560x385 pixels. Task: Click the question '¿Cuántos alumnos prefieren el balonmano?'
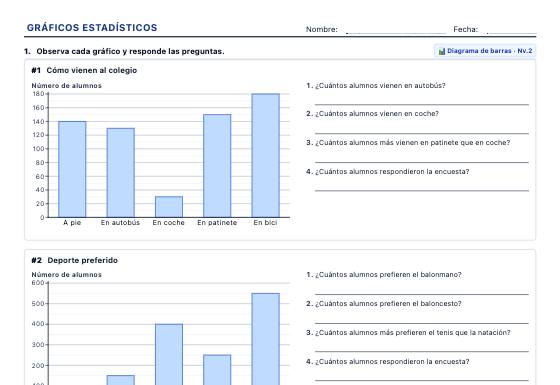pyautogui.click(x=388, y=275)
